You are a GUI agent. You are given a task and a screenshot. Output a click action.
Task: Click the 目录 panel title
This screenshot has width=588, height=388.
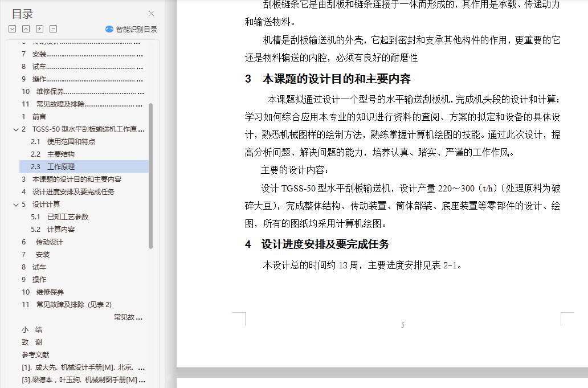point(22,14)
